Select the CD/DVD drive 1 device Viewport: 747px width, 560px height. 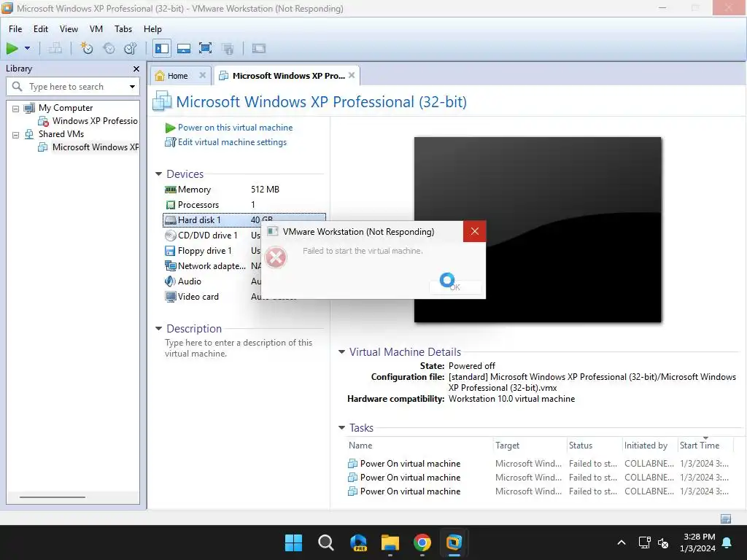213,236
